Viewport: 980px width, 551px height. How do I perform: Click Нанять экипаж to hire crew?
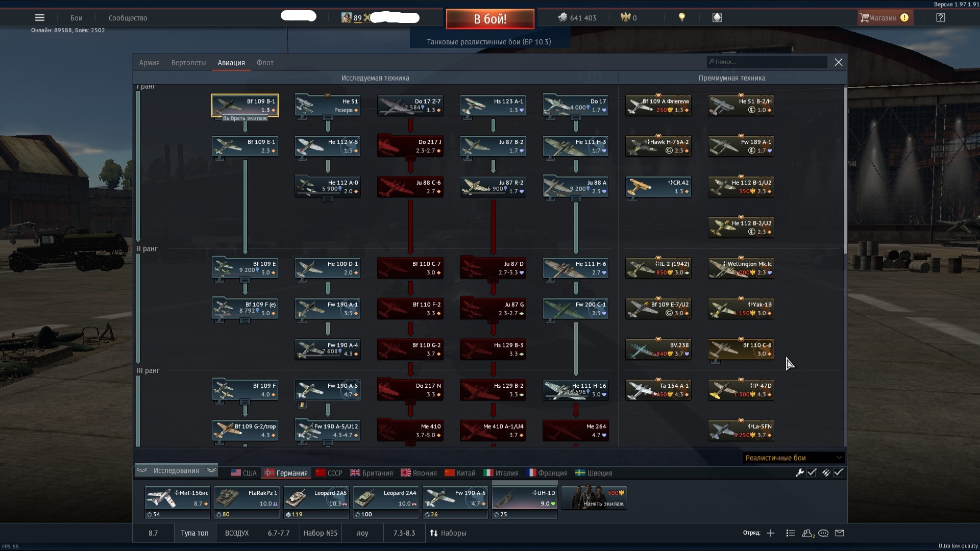coord(594,498)
